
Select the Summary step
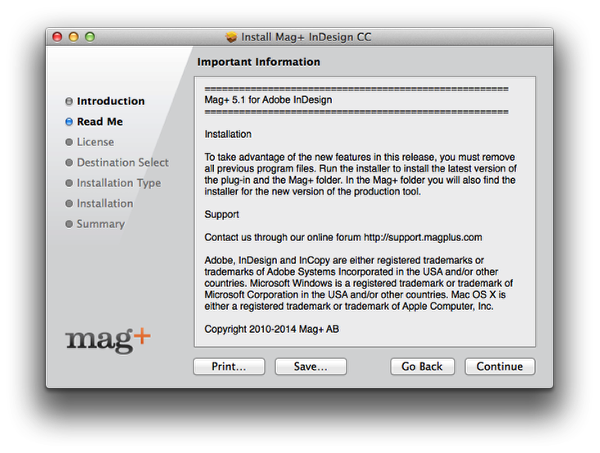[x=101, y=224]
